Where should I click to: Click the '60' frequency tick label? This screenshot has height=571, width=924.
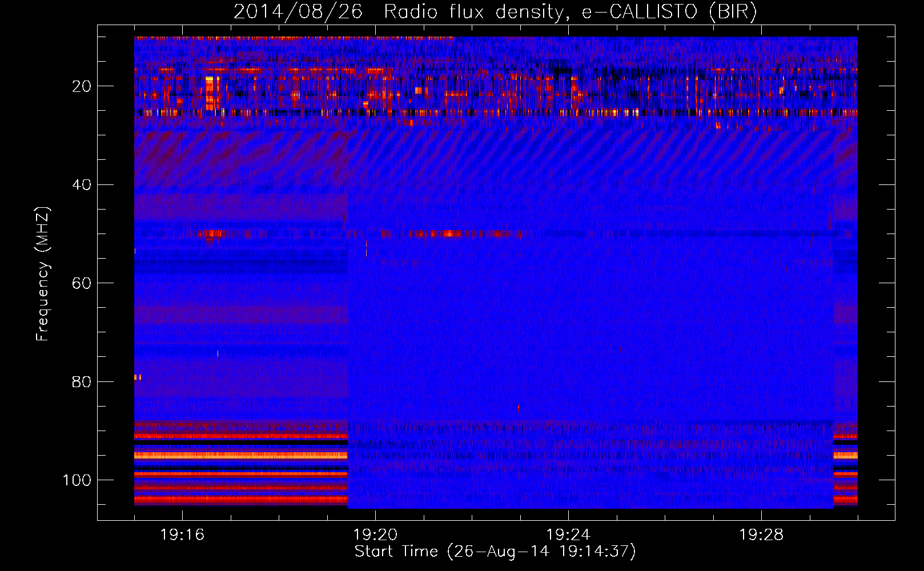pos(82,283)
